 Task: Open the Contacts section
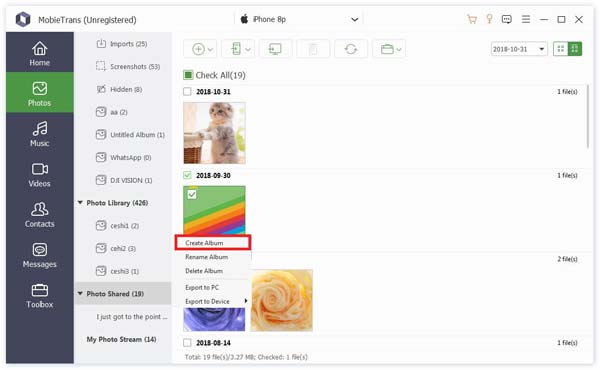[40, 215]
